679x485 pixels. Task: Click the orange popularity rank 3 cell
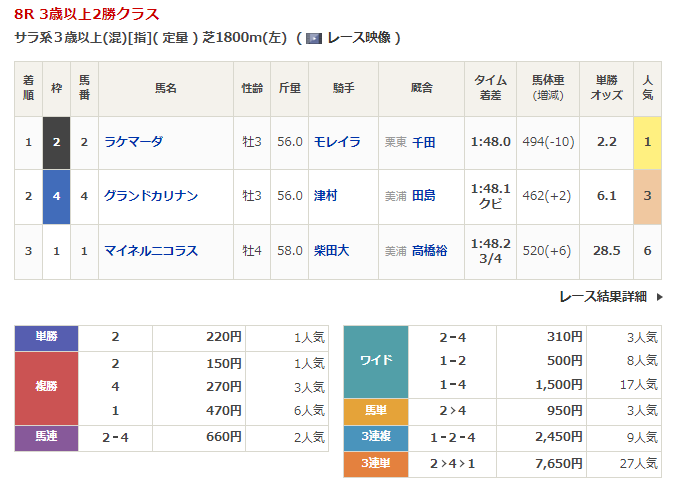[x=647, y=196]
